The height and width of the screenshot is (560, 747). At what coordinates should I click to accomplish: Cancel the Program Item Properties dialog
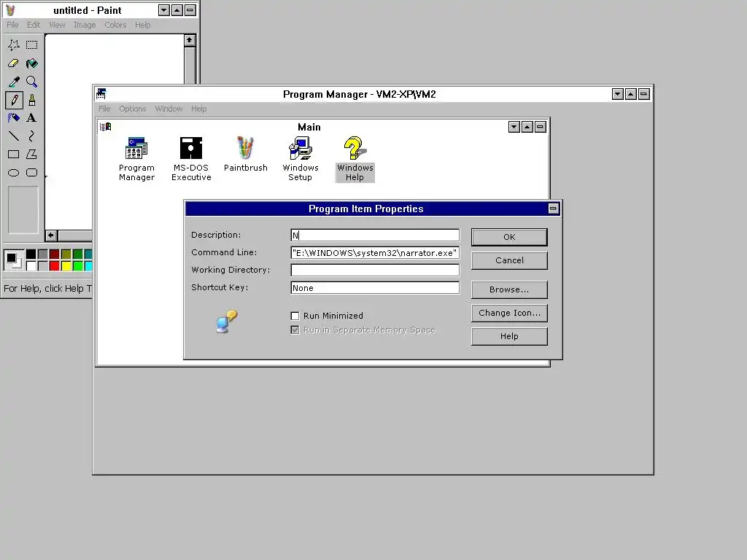509,260
